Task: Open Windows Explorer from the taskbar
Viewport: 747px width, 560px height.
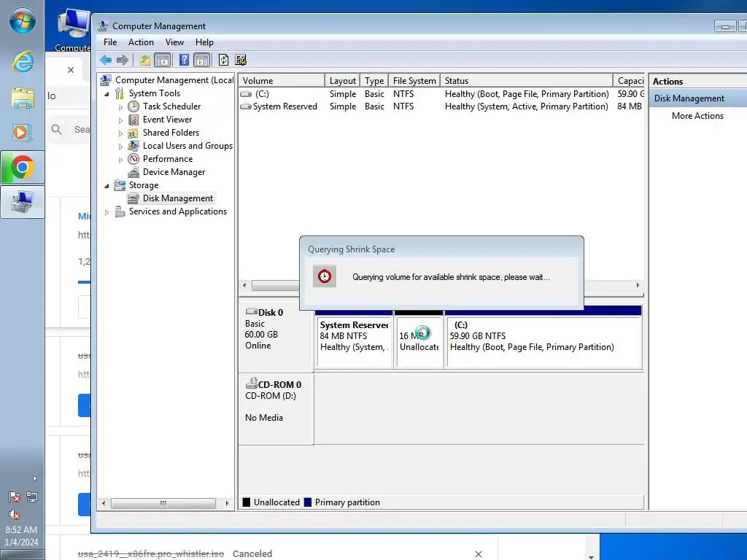Action: pos(23,98)
